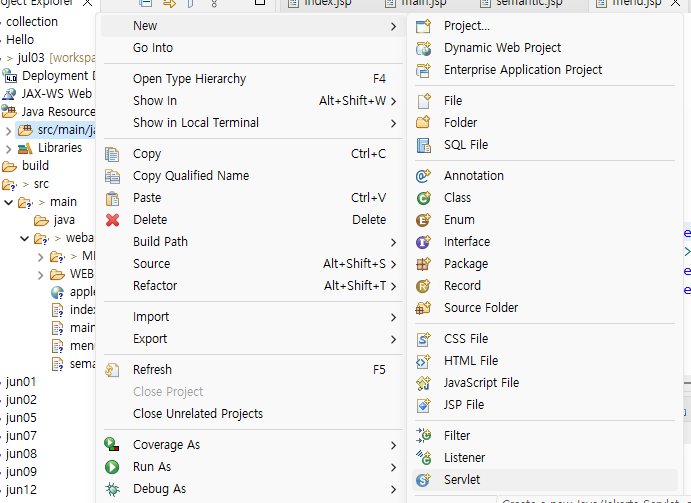Screen dimensions: 691x503
Task: Click the Record icon
Action: click(x=424, y=286)
